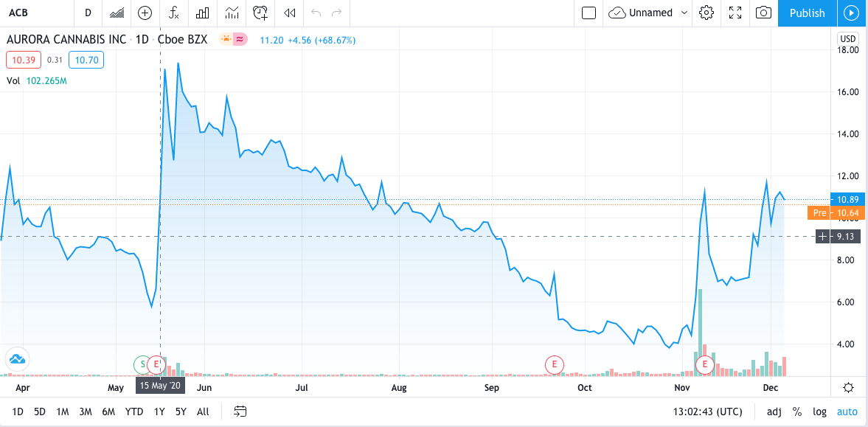868x427 pixels.
Task: Click the blue 10.70 buy price button
Action: [86, 60]
